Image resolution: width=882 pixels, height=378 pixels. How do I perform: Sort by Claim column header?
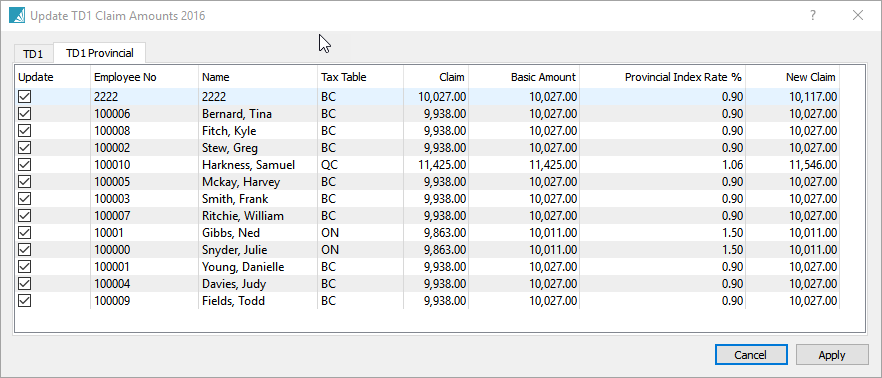436,77
